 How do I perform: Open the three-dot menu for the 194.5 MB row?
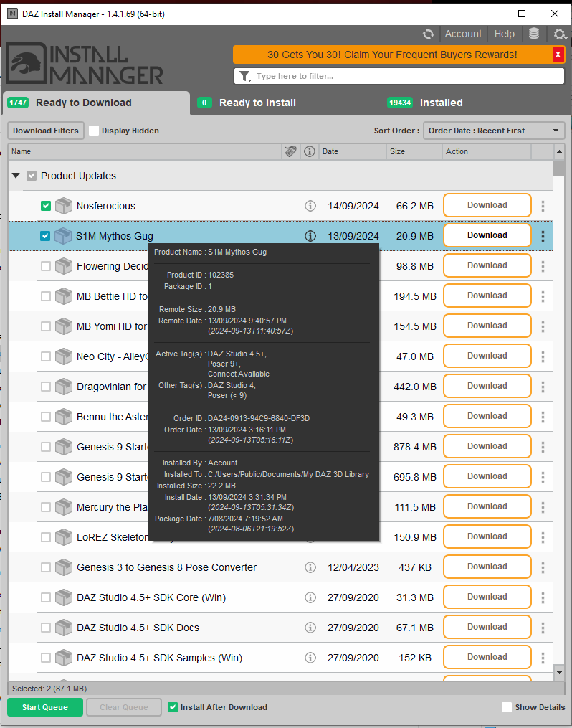click(543, 297)
